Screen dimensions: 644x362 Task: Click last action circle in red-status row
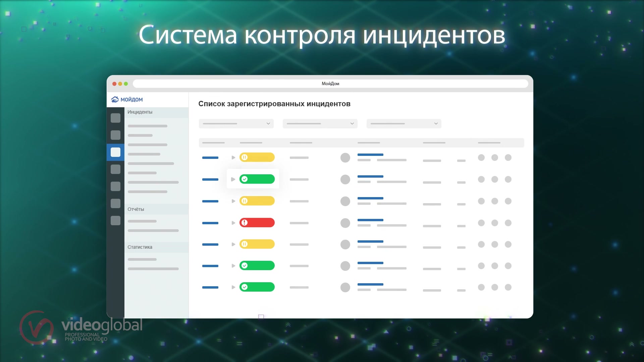(x=508, y=223)
